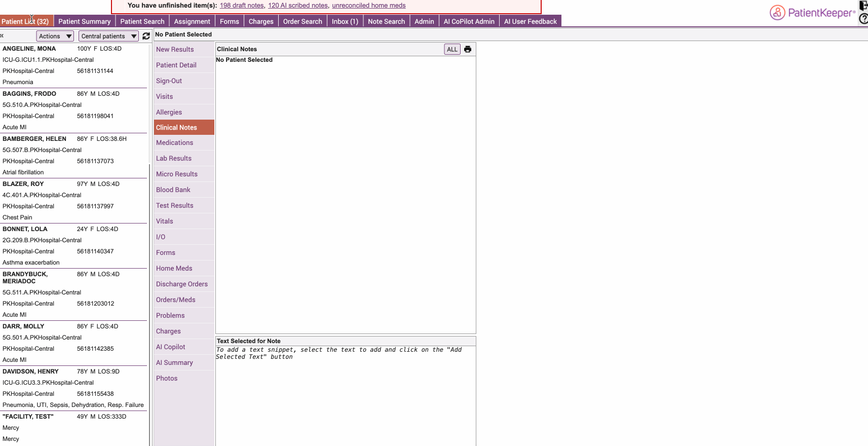
Task: Click the logout icon at top right
Action: (863, 6)
